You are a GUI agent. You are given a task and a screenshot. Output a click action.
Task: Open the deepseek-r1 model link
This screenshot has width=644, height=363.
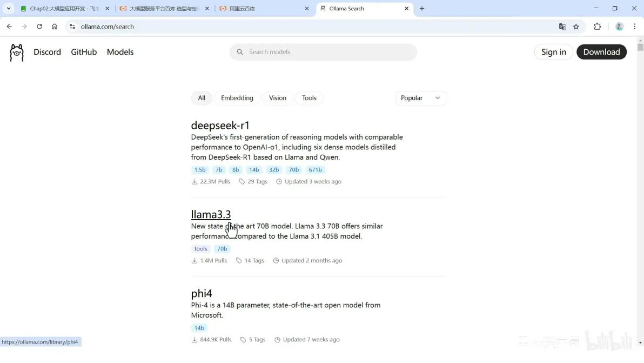(220, 125)
